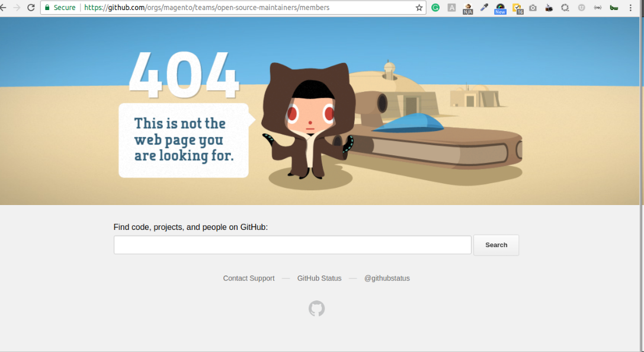This screenshot has height=352, width=644.
Task: Focus the GitHub search input field
Action: click(293, 245)
